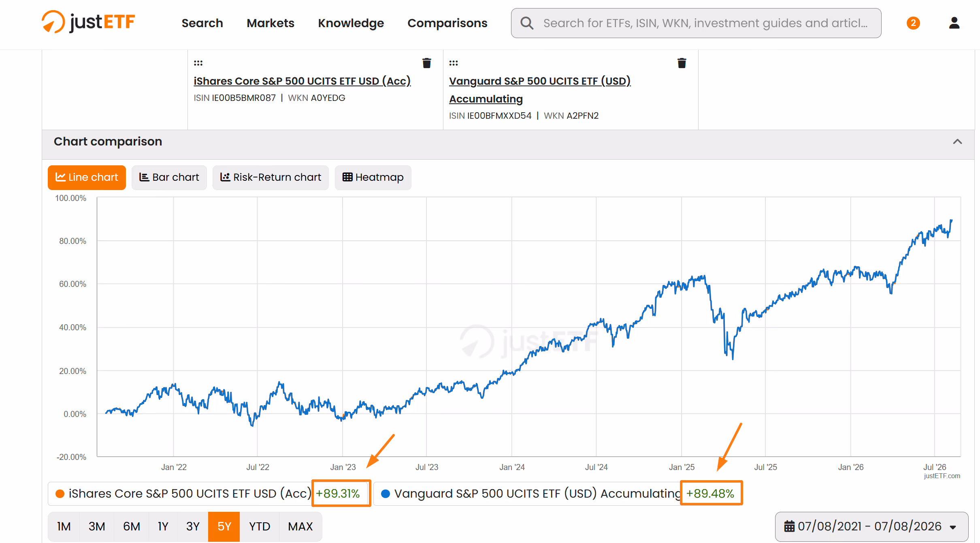980x543 pixels.
Task: Select the 3Y time range
Action: 193,526
